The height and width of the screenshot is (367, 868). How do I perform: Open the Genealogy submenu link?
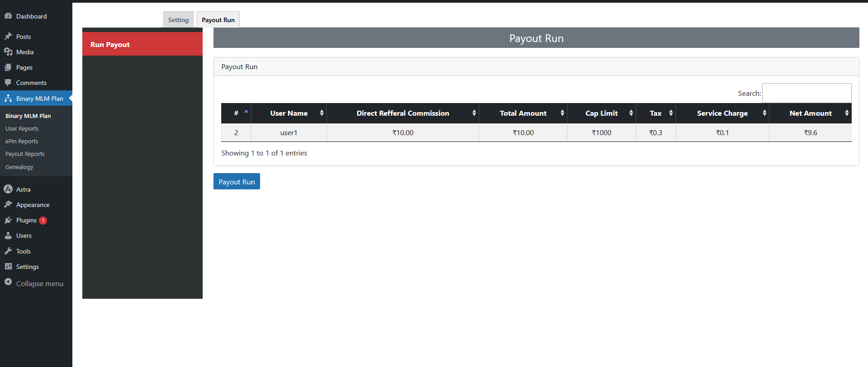(19, 167)
